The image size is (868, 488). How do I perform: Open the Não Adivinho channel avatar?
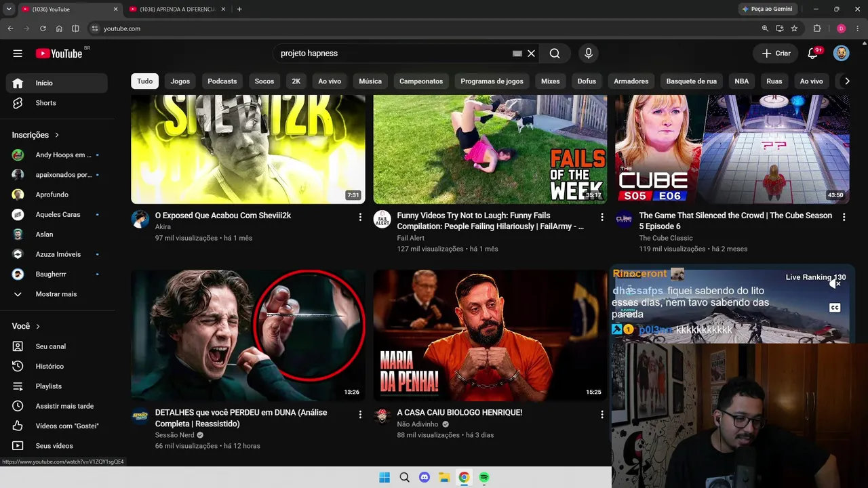coord(382,416)
